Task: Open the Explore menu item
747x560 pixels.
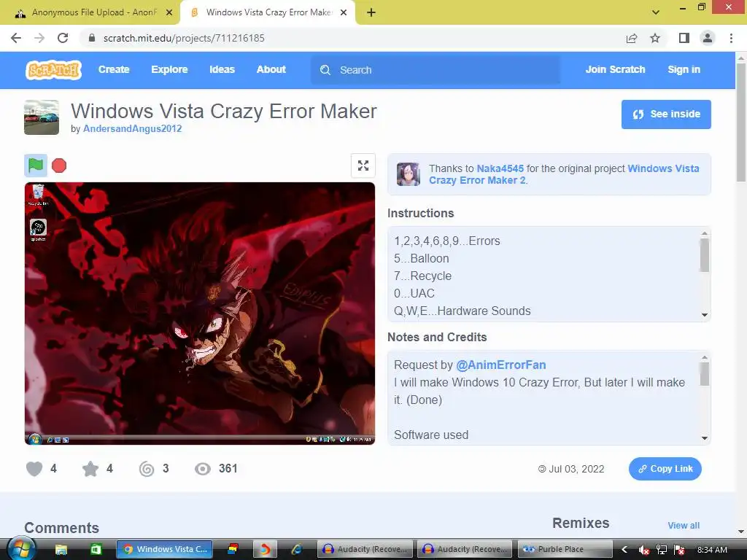Action: coord(169,69)
